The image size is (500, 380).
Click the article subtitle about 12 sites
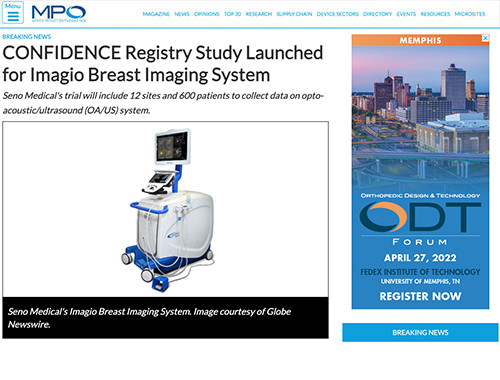pyautogui.click(x=163, y=103)
